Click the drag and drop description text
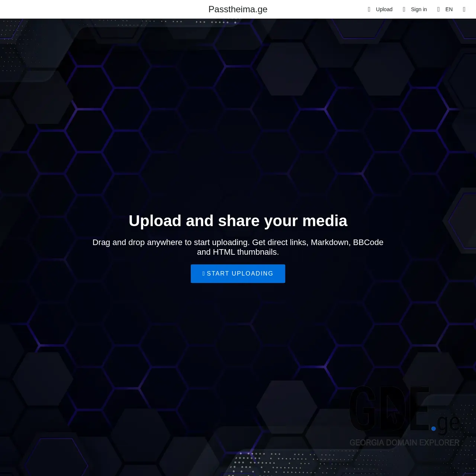 point(238,247)
